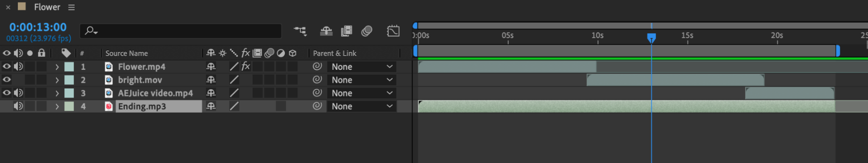This screenshot has width=868, height=163.
Task: Click the current time 0:00:13:00 display
Action: tap(38, 27)
